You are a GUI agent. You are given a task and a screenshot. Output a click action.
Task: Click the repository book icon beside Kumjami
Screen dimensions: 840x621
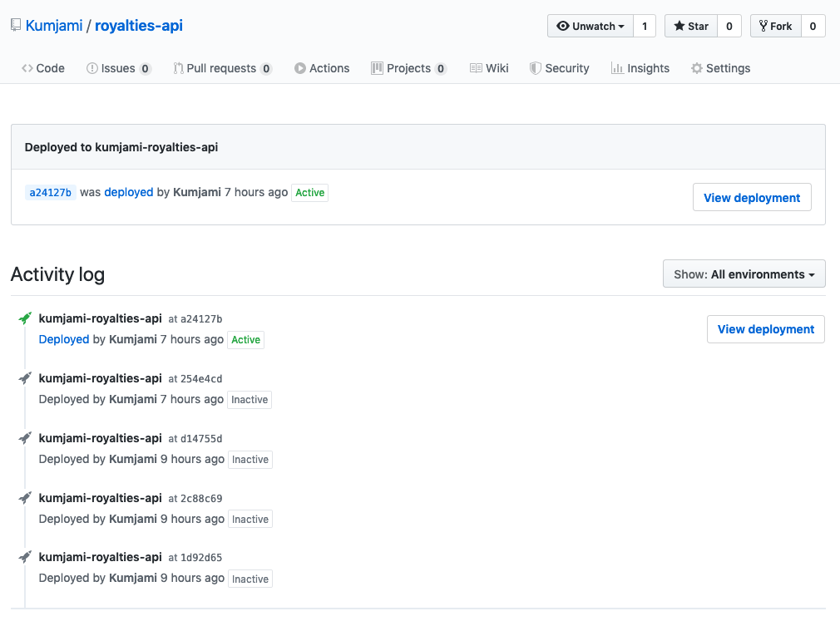pos(15,24)
